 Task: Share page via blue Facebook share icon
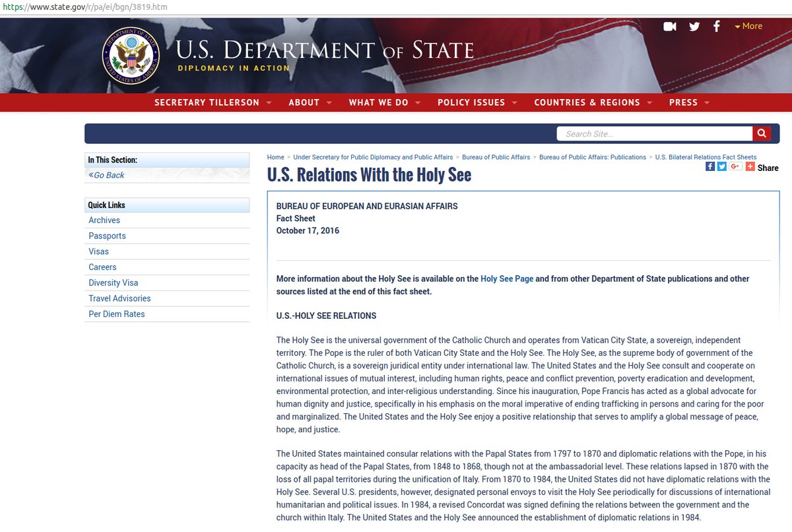710,166
